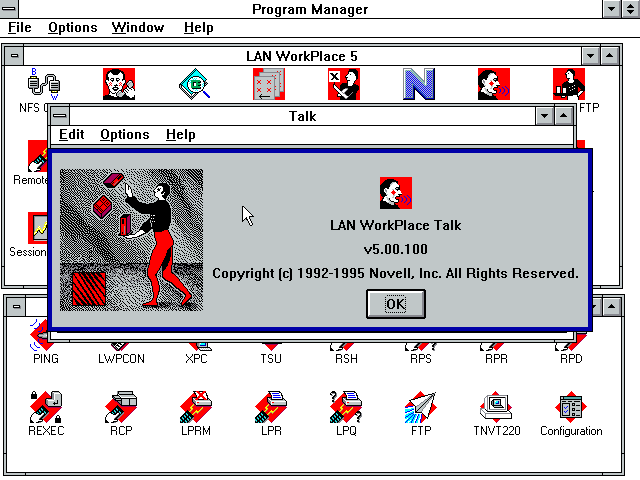This screenshot has height=480, width=640.
Task: Select the partially hidden Session icon
Action: pyautogui.click(x=37, y=228)
